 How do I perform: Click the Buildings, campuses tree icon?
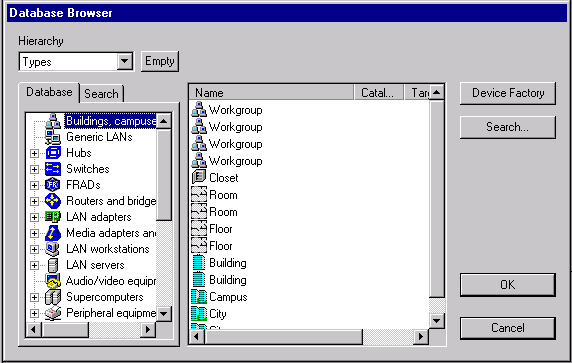[x=53, y=121]
